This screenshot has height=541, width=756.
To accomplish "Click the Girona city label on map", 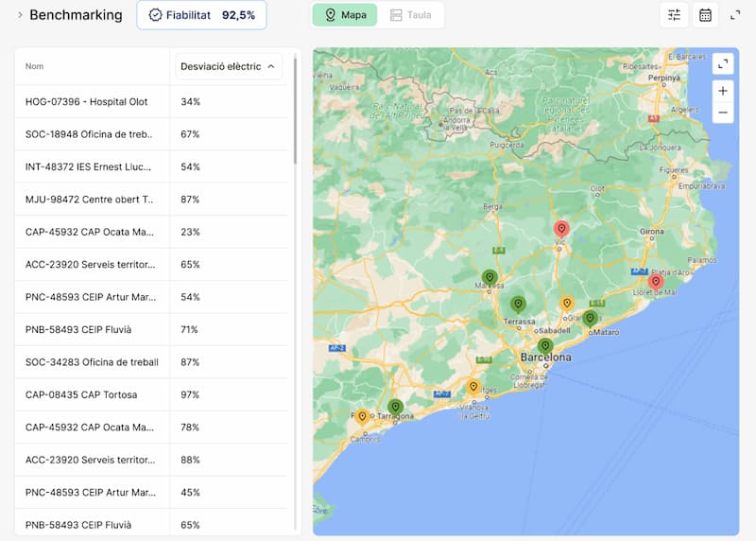I will [x=651, y=232].
